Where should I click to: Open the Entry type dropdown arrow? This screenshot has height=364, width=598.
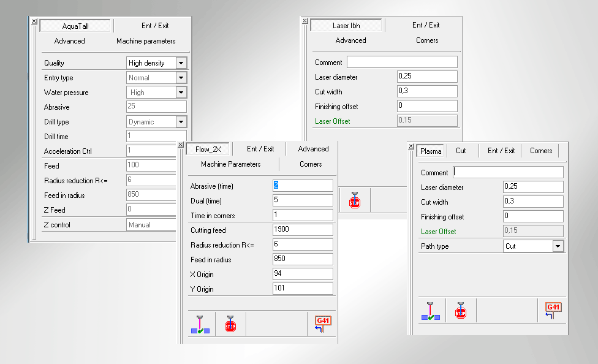coord(181,78)
